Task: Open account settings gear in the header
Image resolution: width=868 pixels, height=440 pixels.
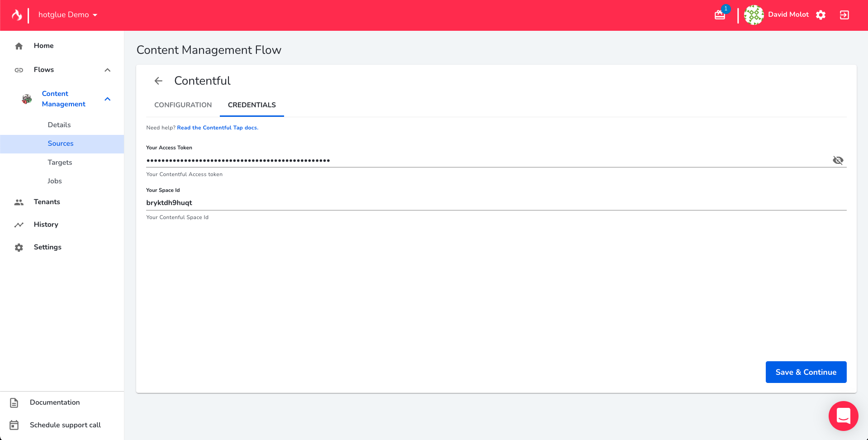Action: point(821,15)
